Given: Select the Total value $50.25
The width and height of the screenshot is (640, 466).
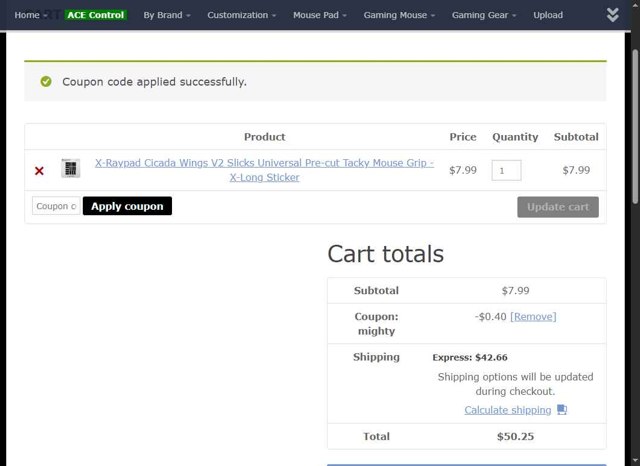Looking at the screenshot, I should tap(515, 436).
